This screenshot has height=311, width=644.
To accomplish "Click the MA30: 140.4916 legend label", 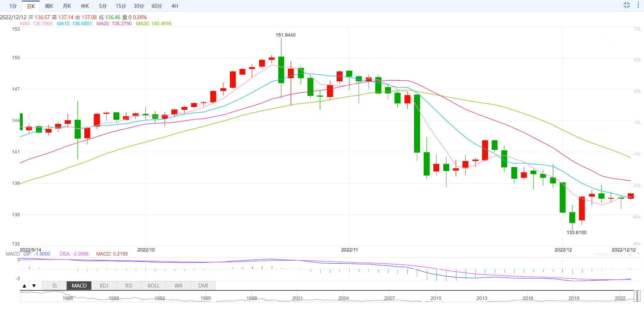I will coord(154,24).
